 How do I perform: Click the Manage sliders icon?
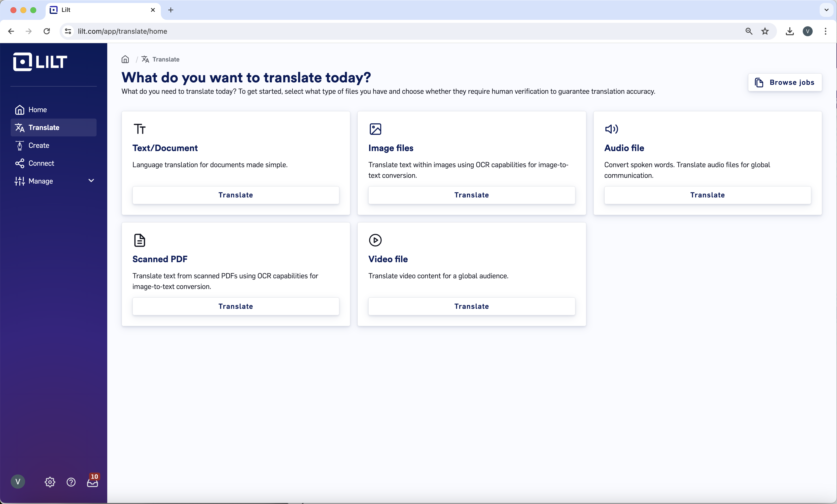pos(20,181)
